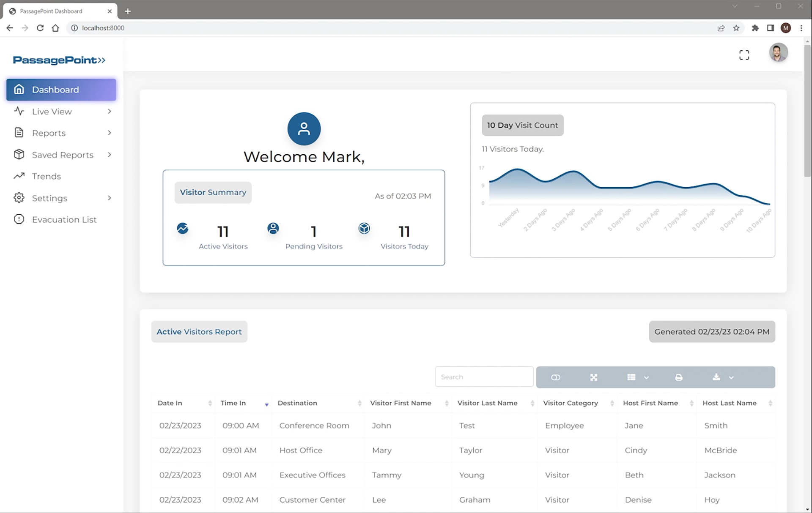Image resolution: width=812 pixels, height=513 pixels.
Task: Open the user profile avatar picture
Action: (779, 52)
